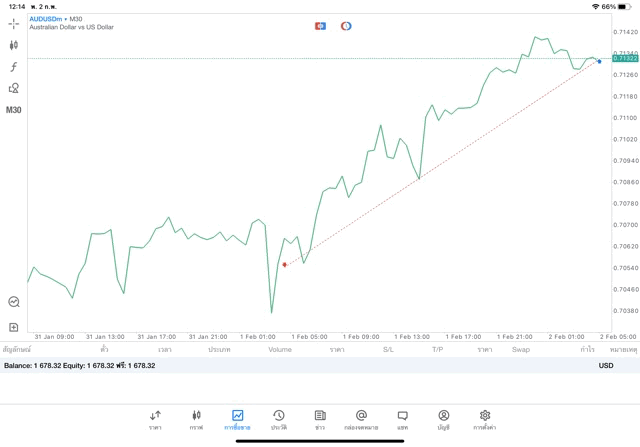Select the crosshair tool
The height and width of the screenshot is (447, 640).
point(14,23)
